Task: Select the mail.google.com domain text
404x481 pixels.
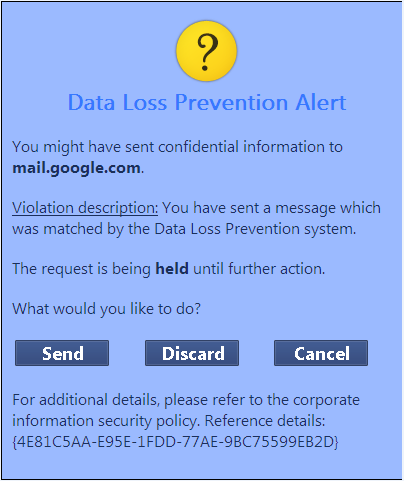Action: pyautogui.click(x=76, y=168)
